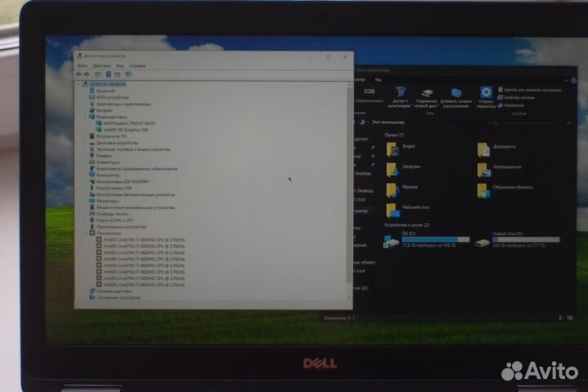The width and height of the screenshot is (588, 392).
Task: Expand the Системные устройства category
Action: point(86,297)
